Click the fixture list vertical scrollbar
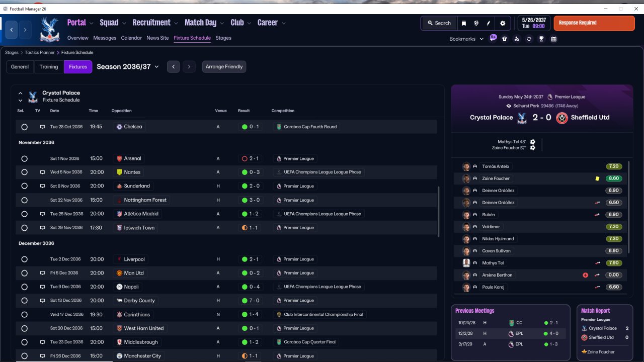The width and height of the screenshot is (644, 362). click(439, 212)
